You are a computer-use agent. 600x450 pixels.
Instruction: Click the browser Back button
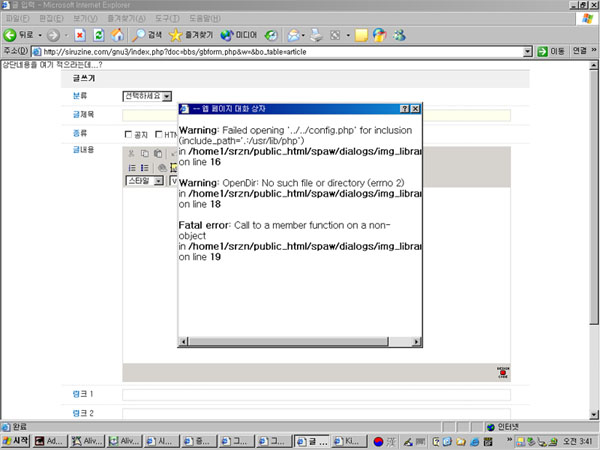(20, 35)
